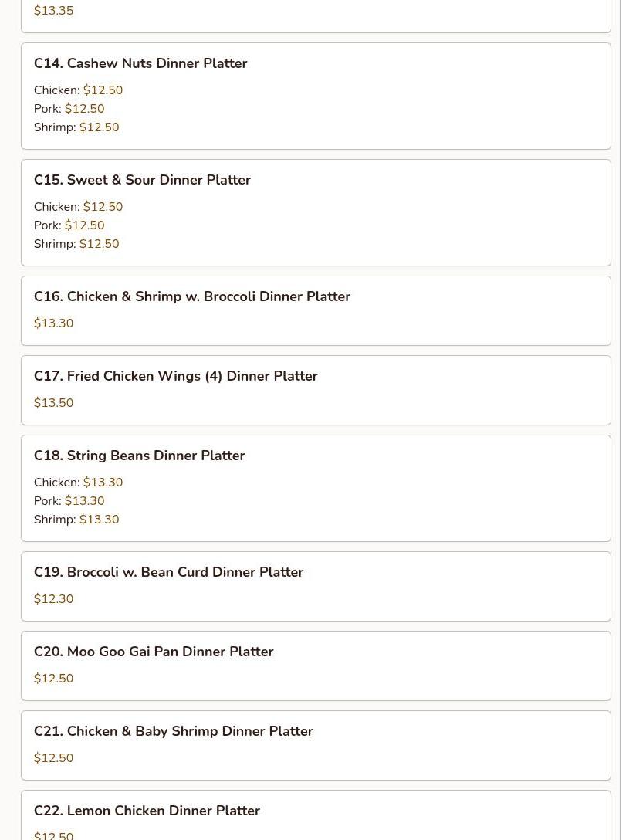Image resolution: width=636 pixels, height=840 pixels.
Task: Pick Shrimp option for Sweet & Sour Platter
Action: click(x=76, y=244)
